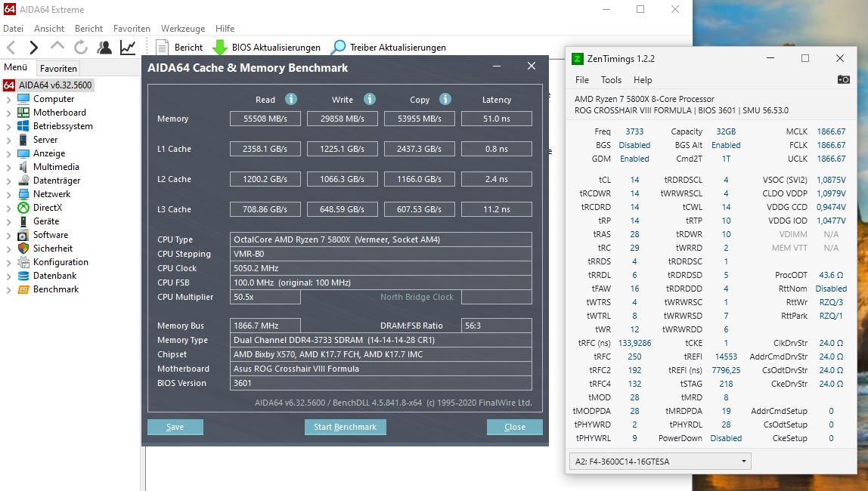This screenshot has width=868, height=491.
Task: Click the Bericht toolbar label
Action: [x=188, y=48]
